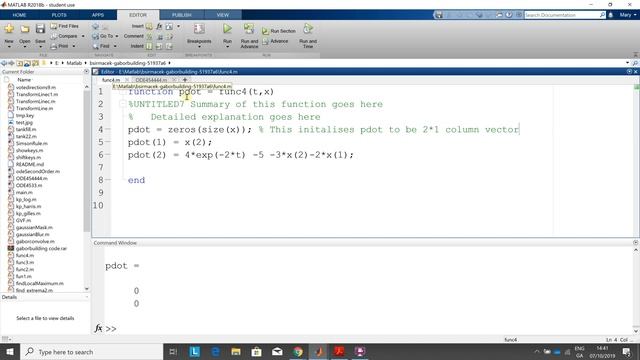Select gaussianBlur.m in file list
Viewport: 640px width, 360px height.
tap(32, 234)
